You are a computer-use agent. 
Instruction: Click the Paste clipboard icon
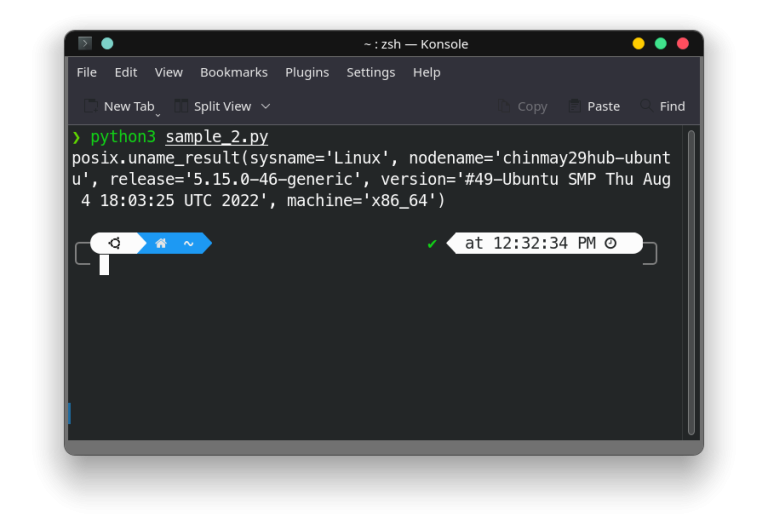coord(575,106)
